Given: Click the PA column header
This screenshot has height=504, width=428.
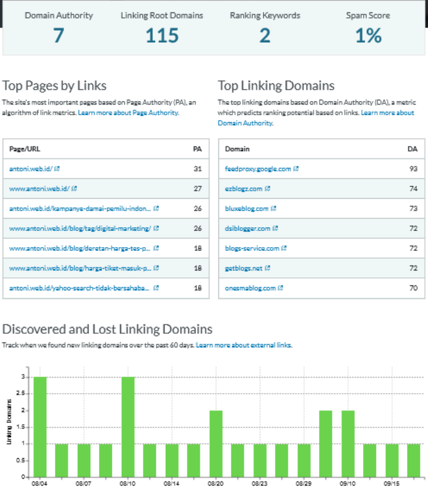Looking at the screenshot, I should tap(197, 149).
